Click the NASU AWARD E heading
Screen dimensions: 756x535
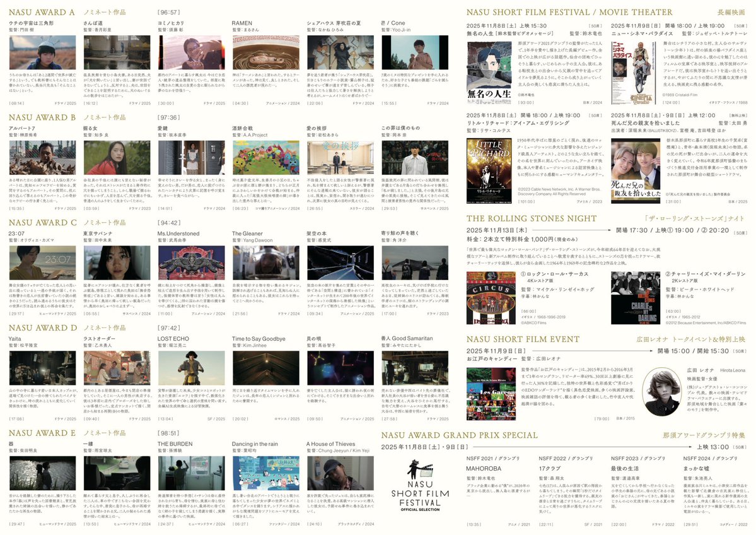(x=42, y=433)
